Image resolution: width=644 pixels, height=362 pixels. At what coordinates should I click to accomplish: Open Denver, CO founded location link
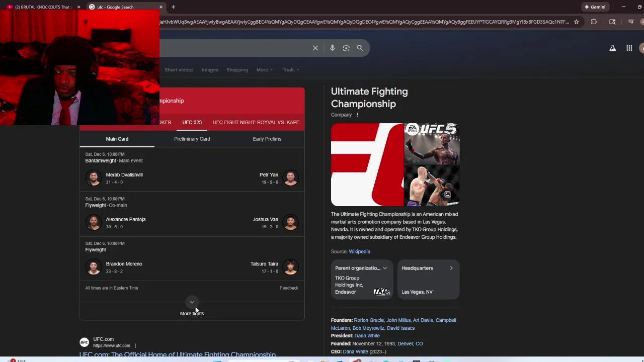pyautogui.click(x=410, y=344)
